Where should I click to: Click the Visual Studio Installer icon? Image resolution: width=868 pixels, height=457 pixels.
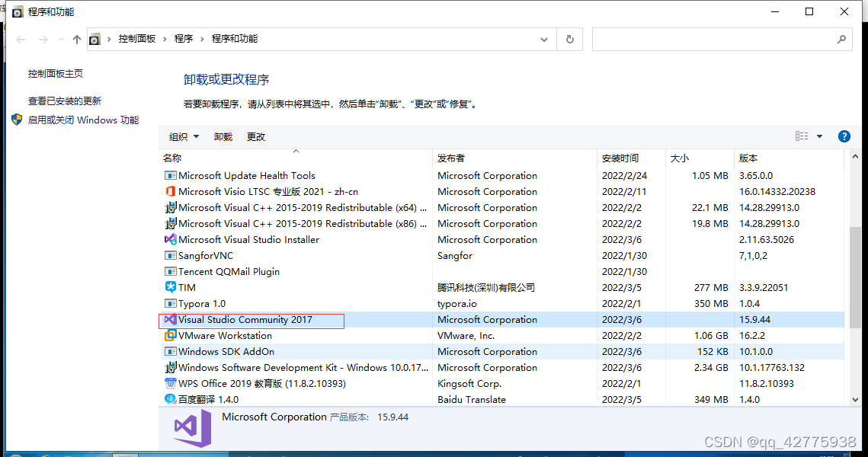pyautogui.click(x=171, y=240)
